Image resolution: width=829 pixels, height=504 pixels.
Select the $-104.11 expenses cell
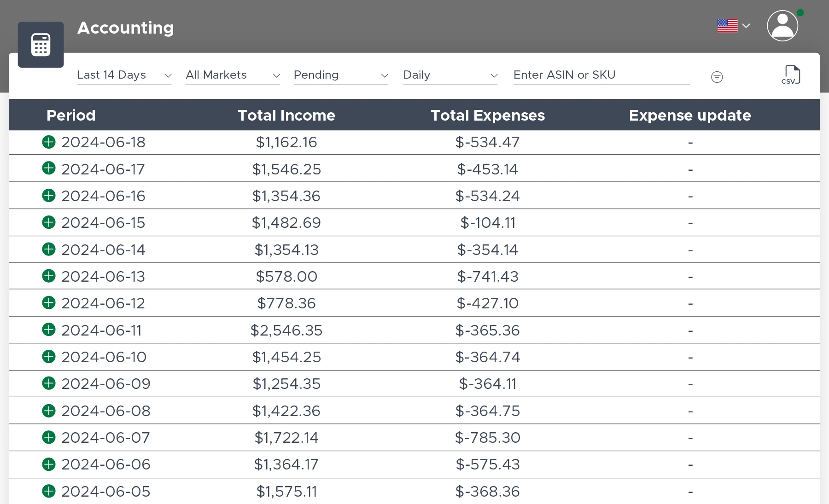(488, 223)
